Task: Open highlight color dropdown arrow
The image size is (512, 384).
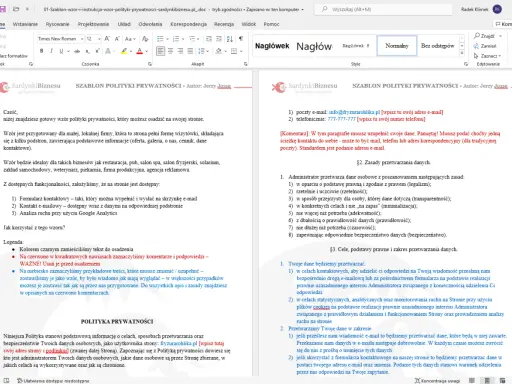Action: tap(131, 51)
